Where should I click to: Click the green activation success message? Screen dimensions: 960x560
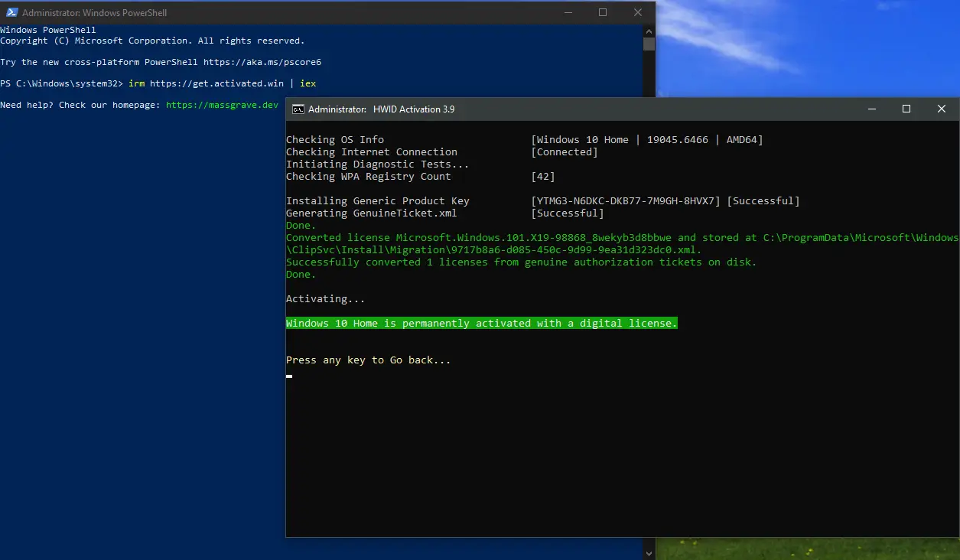coord(480,323)
